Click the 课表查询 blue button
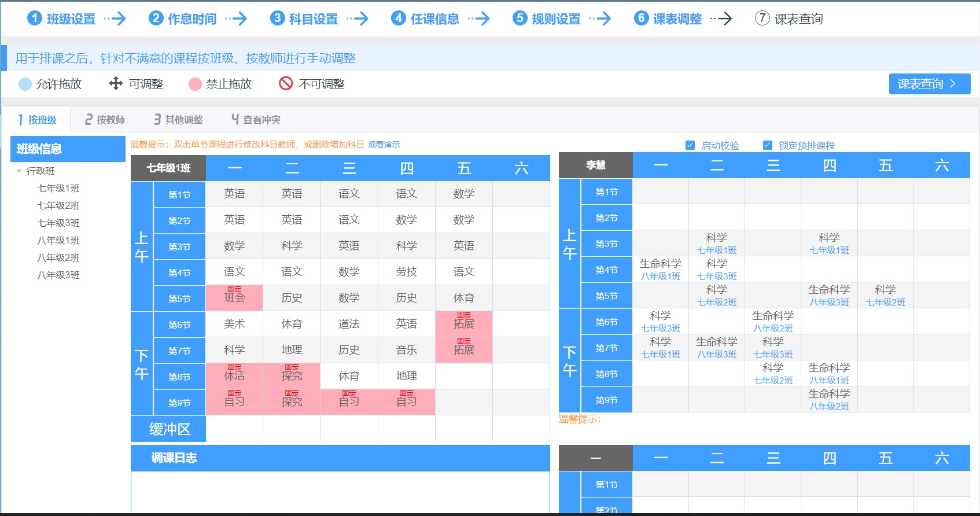This screenshot has width=980, height=516. coord(930,84)
